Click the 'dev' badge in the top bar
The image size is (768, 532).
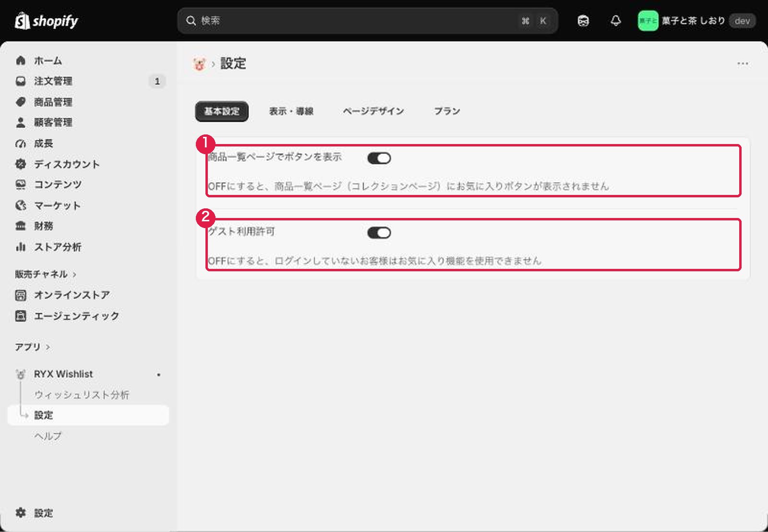tap(742, 21)
